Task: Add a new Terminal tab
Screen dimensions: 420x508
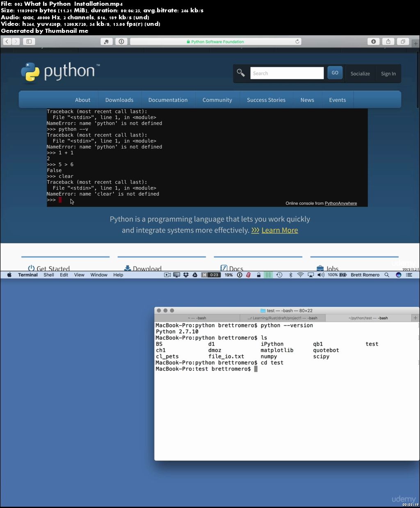Action: point(415,318)
